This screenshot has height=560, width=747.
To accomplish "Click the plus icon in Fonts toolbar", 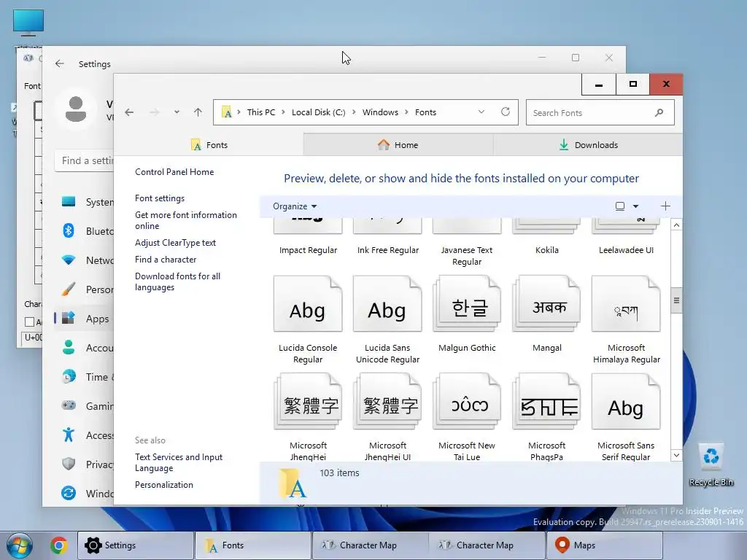I will tap(665, 206).
